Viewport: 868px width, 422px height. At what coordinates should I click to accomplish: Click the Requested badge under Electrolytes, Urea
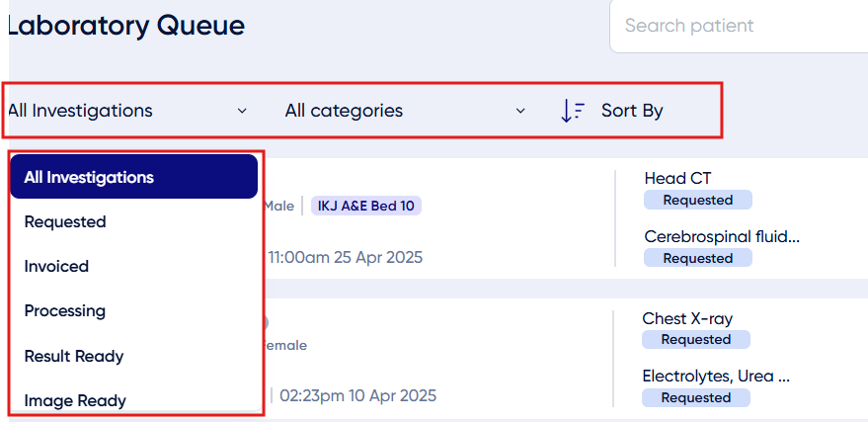[696, 397]
